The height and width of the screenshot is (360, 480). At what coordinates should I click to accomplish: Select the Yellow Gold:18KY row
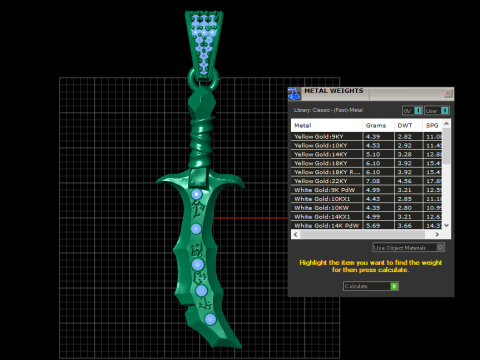pos(367,163)
